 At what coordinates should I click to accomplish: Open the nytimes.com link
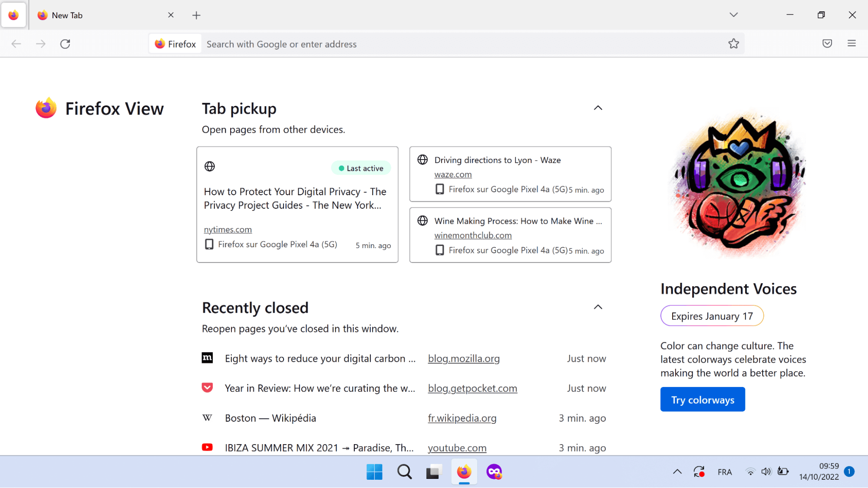click(x=228, y=229)
